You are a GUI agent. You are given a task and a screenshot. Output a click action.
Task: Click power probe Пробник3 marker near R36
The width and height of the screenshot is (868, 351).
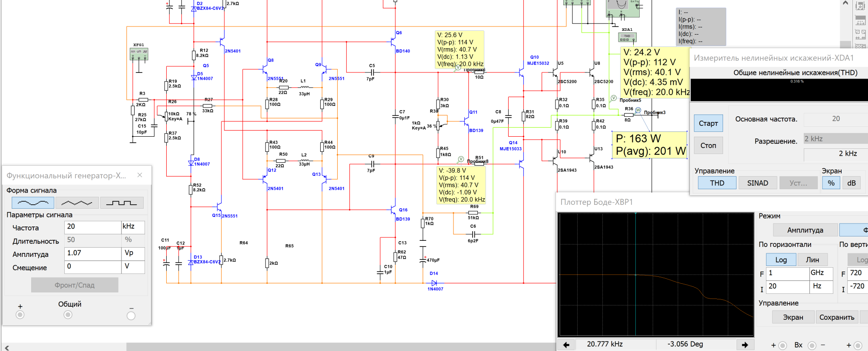(638, 110)
